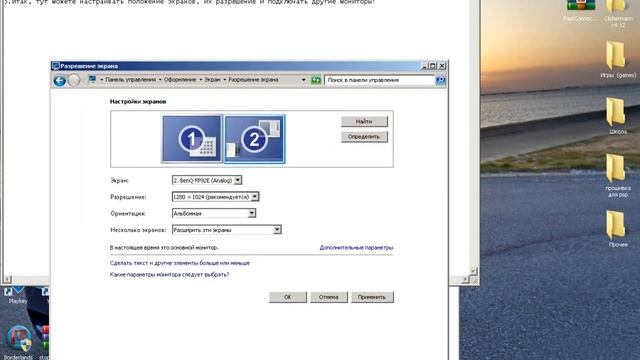Click the Настройки экранов heading
640x360 pixels.
(138, 102)
